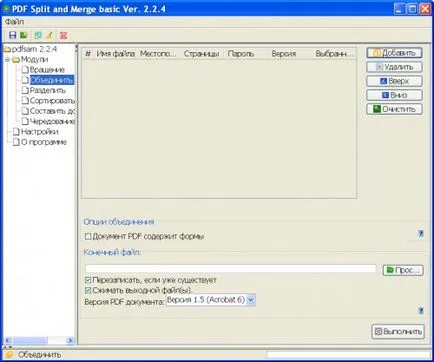Select Чередование module in tree
434x362 pixels.
[x=52, y=121]
